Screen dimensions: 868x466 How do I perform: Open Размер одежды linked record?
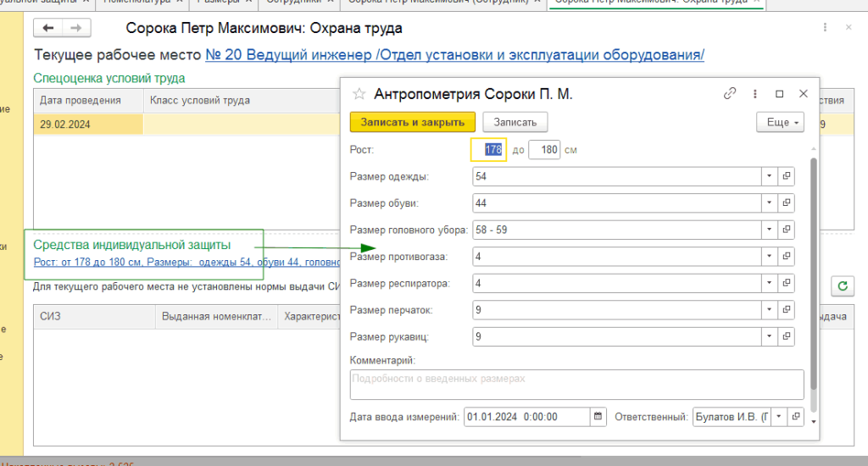coord(786,176)
